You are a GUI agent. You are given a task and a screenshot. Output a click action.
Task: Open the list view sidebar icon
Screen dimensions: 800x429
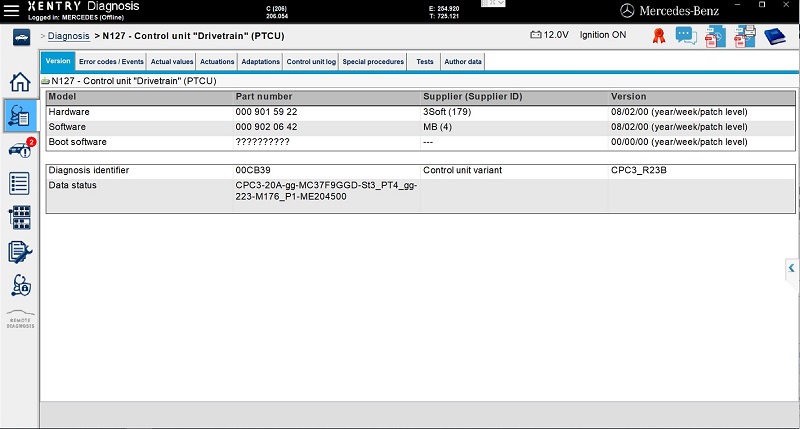click(x=19, y=183)
